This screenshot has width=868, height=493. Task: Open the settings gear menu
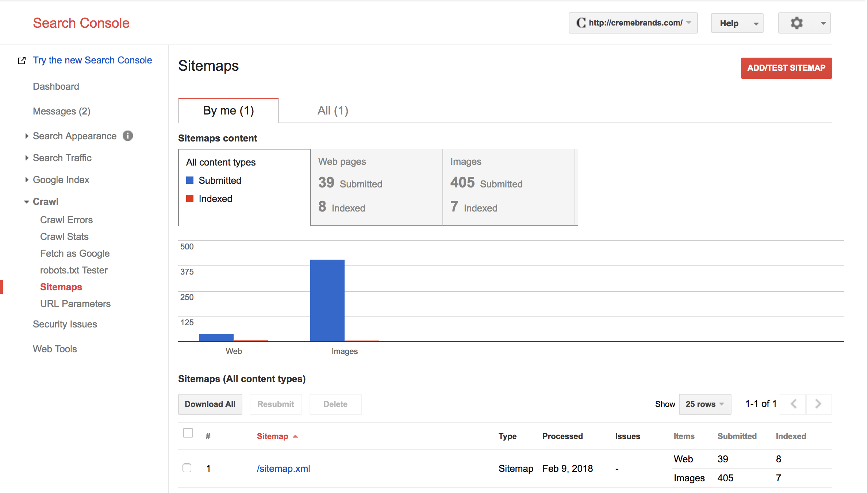804,23
